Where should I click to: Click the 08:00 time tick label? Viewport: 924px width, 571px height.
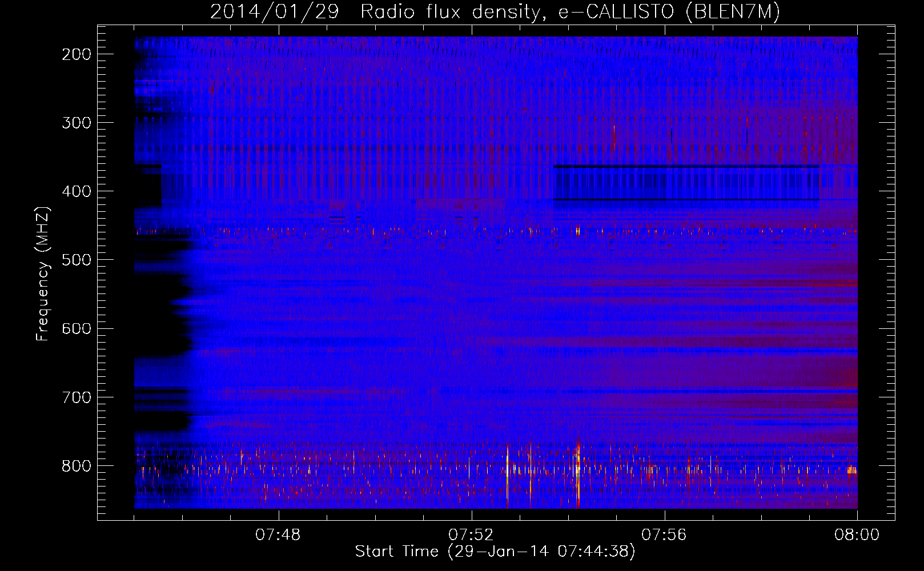click(x=857, y=535)
